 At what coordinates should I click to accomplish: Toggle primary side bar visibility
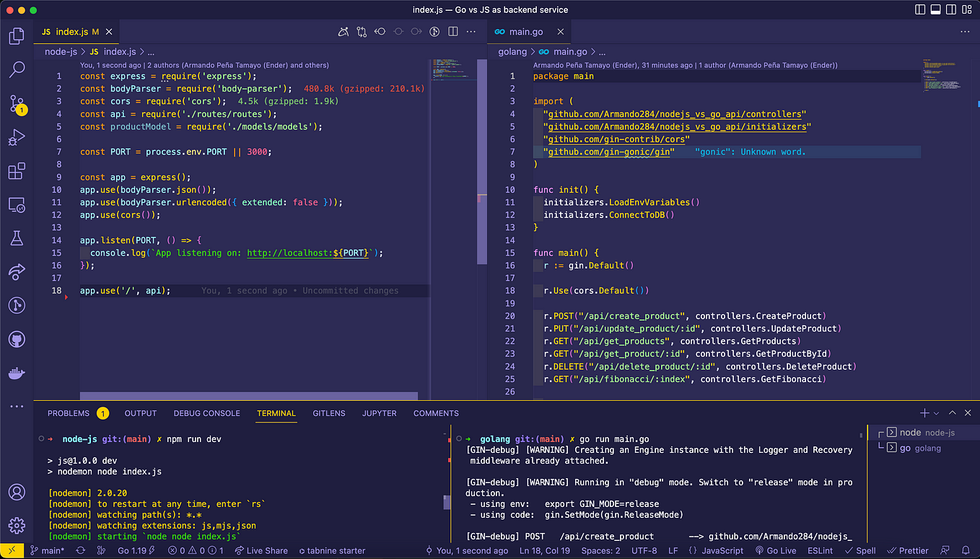[920, 10]
